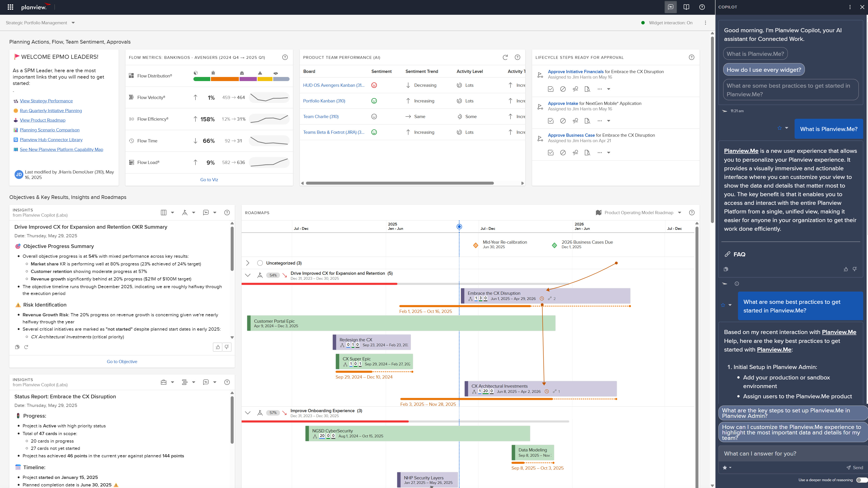Image resolution: width=868 pixels, height=488 pixels.
Task: Click Go to Objective link
Action: pyautogui.click(x=122, y=362)
